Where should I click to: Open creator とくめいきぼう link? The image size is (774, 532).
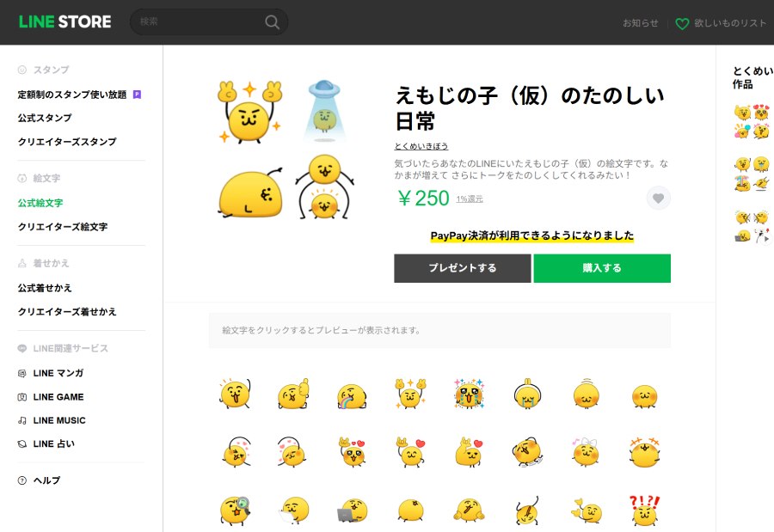click(x=421, y=146)
